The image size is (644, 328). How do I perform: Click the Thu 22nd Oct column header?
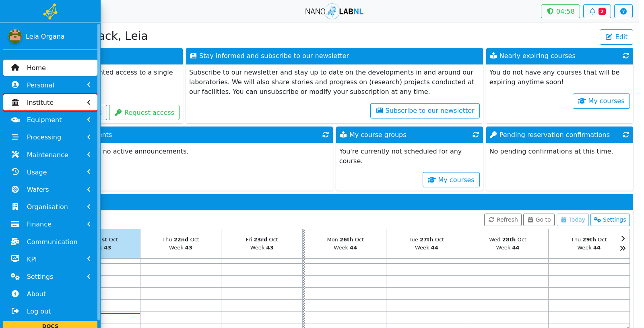point(181,243)
